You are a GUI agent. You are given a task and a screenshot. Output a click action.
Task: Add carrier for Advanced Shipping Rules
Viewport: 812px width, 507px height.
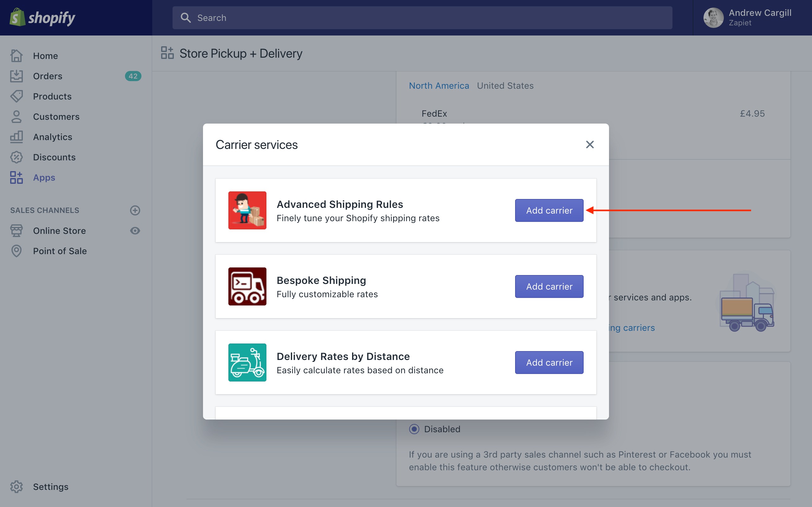point(549,210)
